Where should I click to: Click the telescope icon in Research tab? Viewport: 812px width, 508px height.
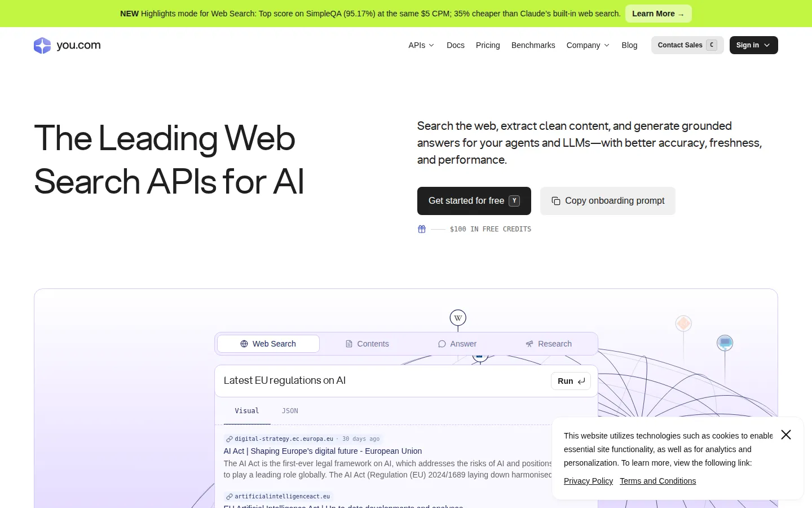(529, 344)
